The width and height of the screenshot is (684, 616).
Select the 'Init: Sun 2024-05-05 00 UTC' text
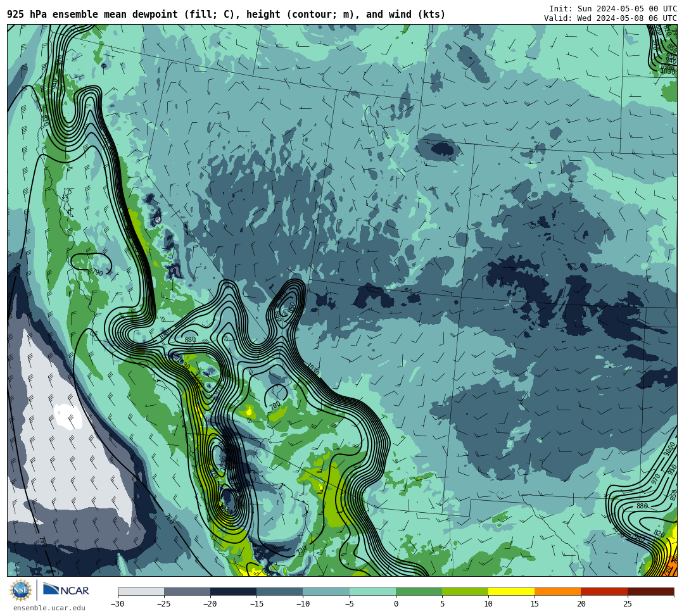coord(613,9)
